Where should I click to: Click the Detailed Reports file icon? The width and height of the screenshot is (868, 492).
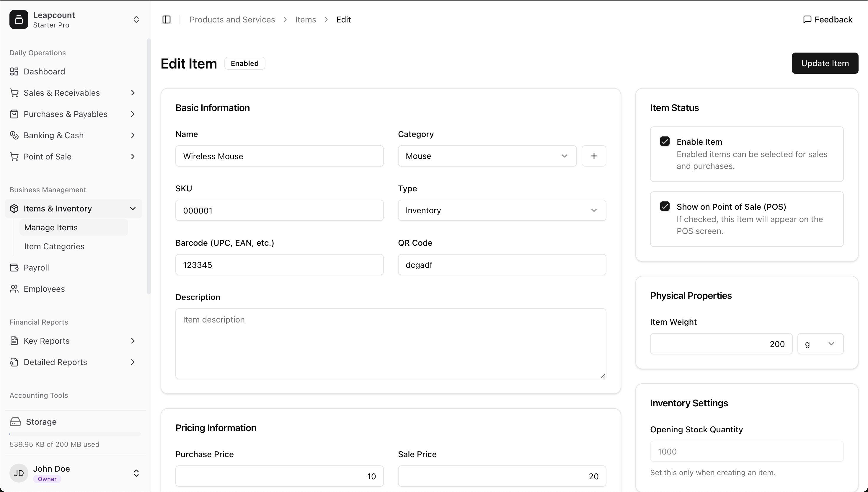14,362
